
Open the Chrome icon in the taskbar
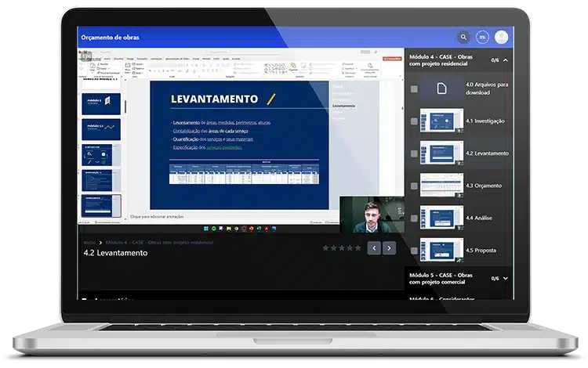[236, 229]
